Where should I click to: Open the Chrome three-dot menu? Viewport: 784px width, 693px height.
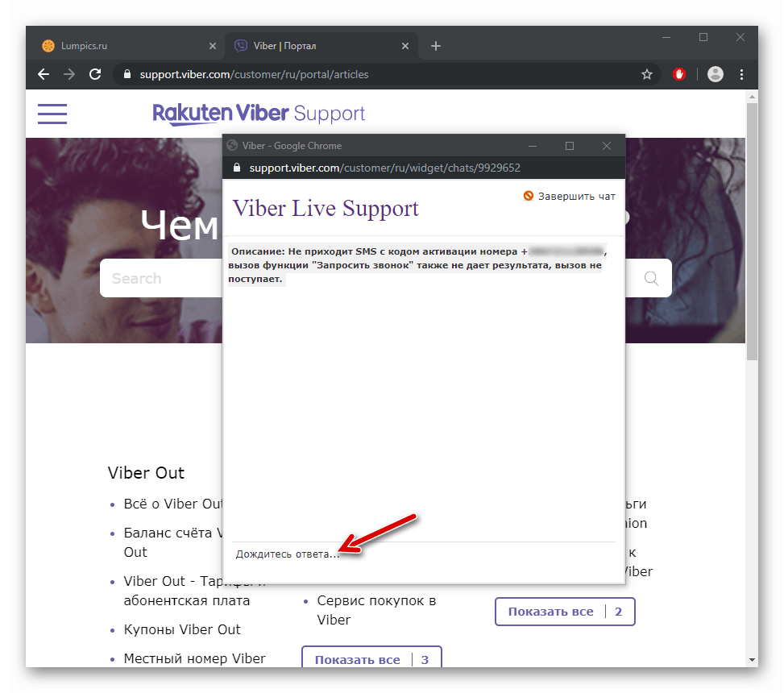742,74
